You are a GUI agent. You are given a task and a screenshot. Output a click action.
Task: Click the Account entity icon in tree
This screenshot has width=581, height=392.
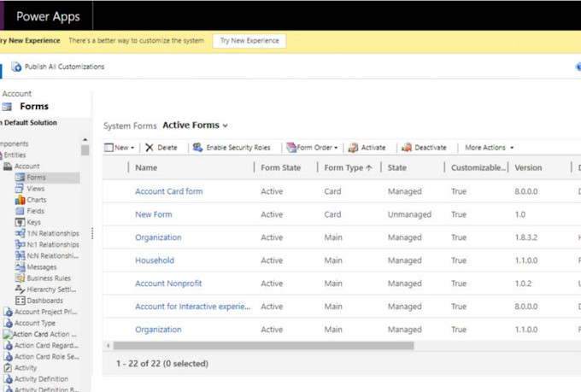pyautogui.click(x=8, y=167)
